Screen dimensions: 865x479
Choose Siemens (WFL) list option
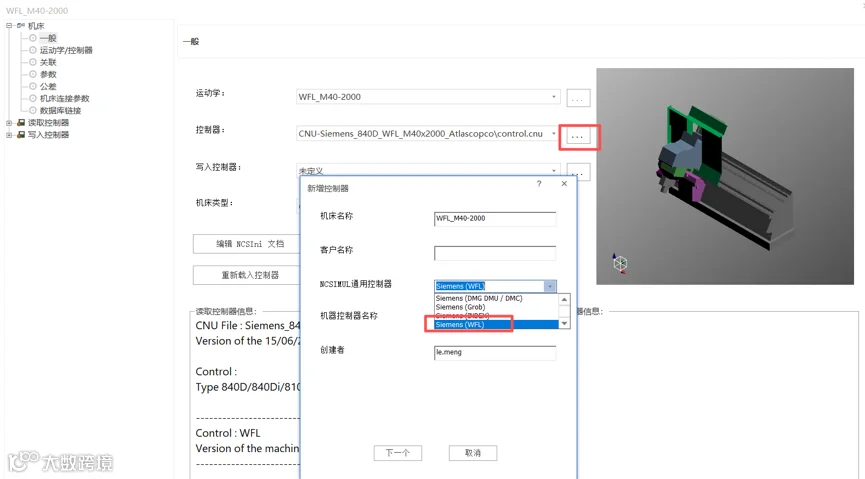[496, 324]
